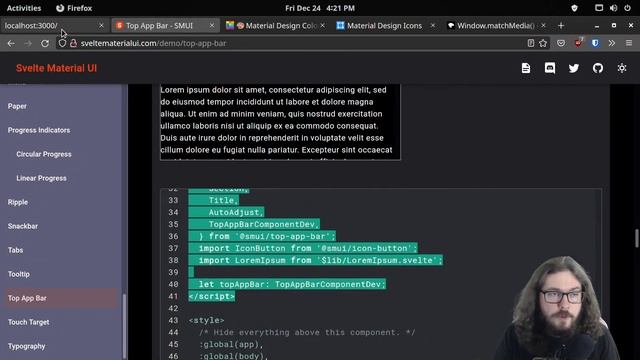Switch to the localhost:3000 tab
Image resolution: width=640 pixels, height=360 pixels.
click(x=49, y=25)
